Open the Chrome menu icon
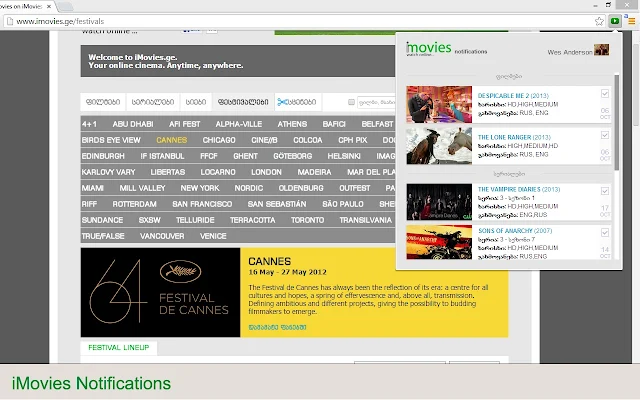This screenshot has width=640, height=400. 631,21
